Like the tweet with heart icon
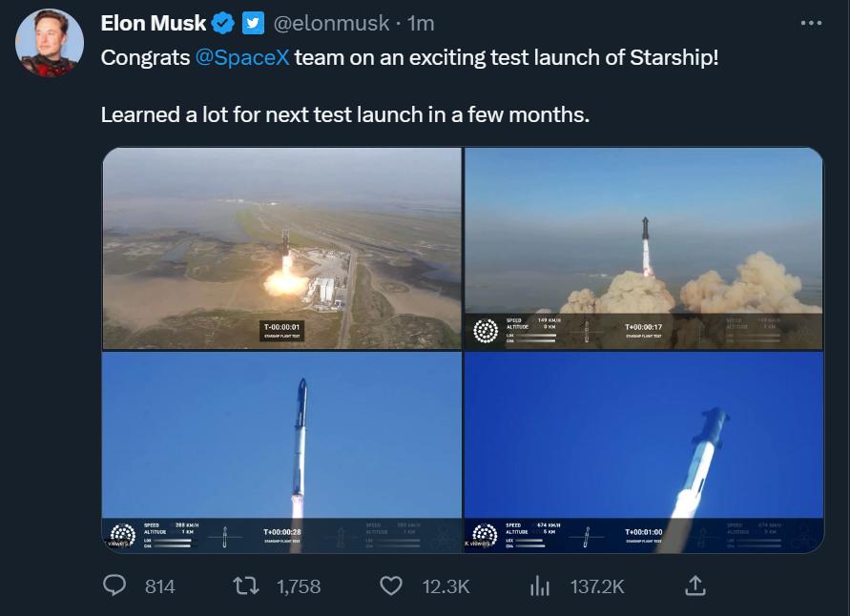The height and width of the screenshot is (616, 850). point(391,585)
